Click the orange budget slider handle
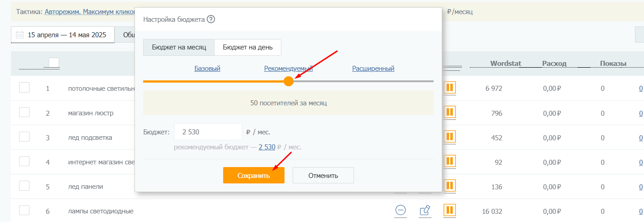 [x=289, y=81]
